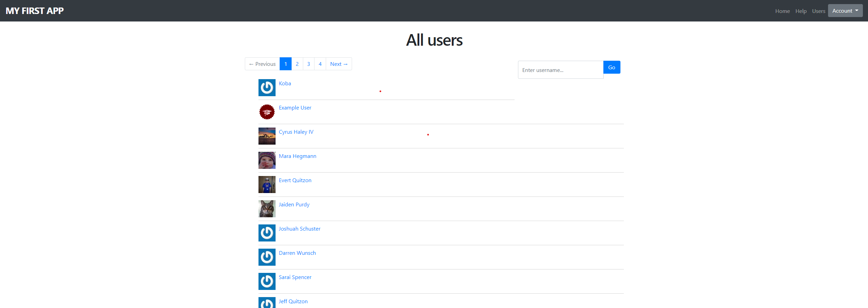The image size is (868, 308).
Task: Click Mara Hegmann's baby photo avatar
Action: [x=267, y=160]
